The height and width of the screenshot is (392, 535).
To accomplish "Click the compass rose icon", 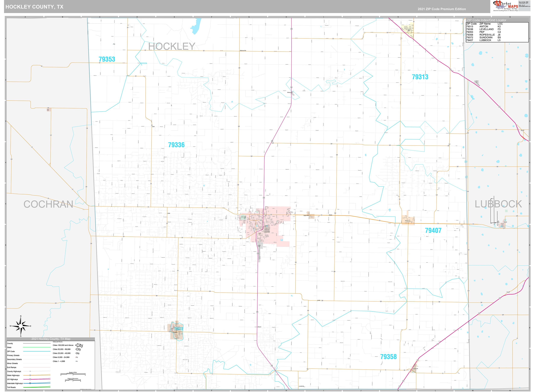I will (21, 326).
